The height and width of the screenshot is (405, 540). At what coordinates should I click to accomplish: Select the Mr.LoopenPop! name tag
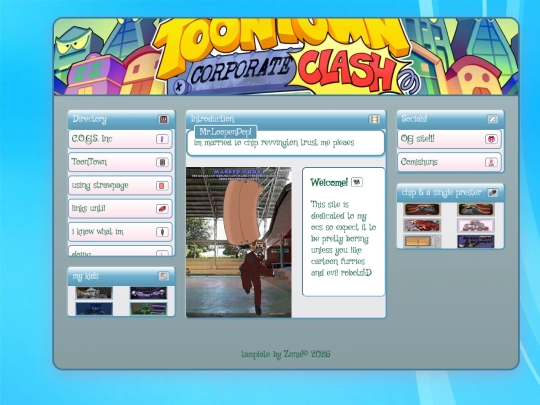226,132
